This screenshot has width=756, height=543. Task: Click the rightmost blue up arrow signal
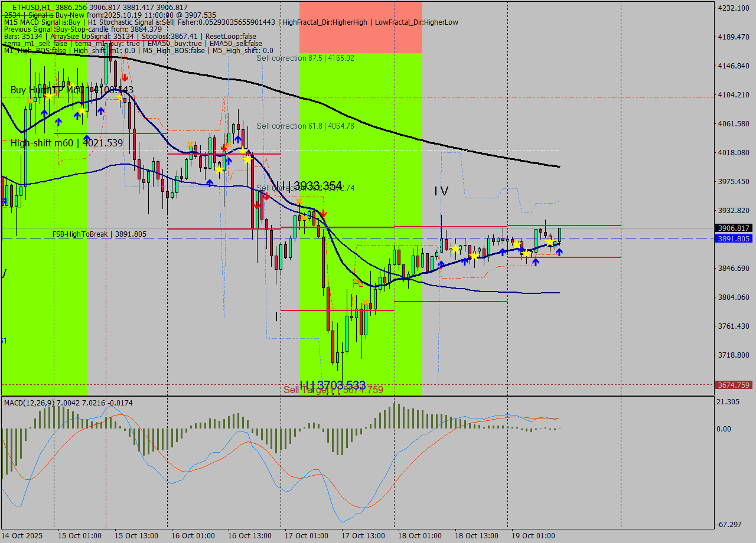point(559,252)
